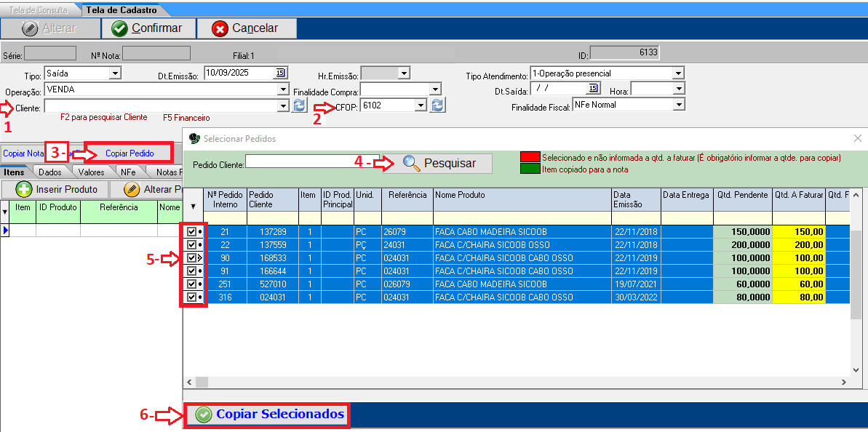Click the greyed Alterar button

pyautogui.click(x=50, y=28)
